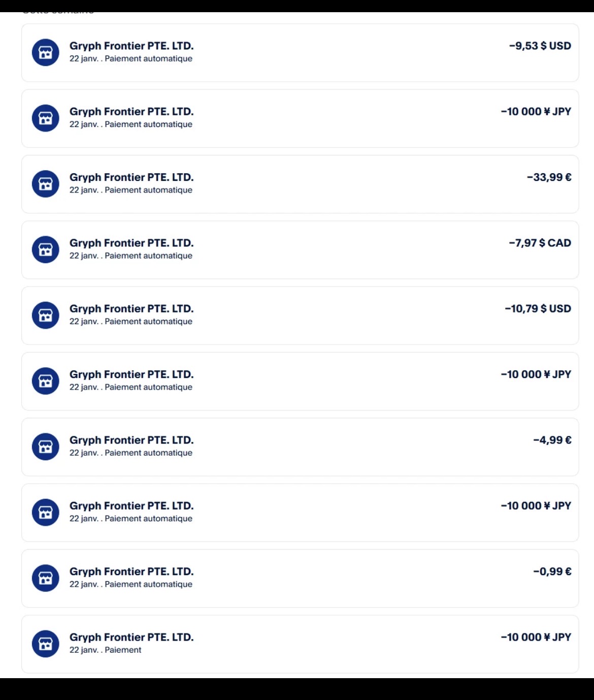Select store icon next to the −4,99 € payment
This screenshot has width=594, height=700.
(46, 447)
